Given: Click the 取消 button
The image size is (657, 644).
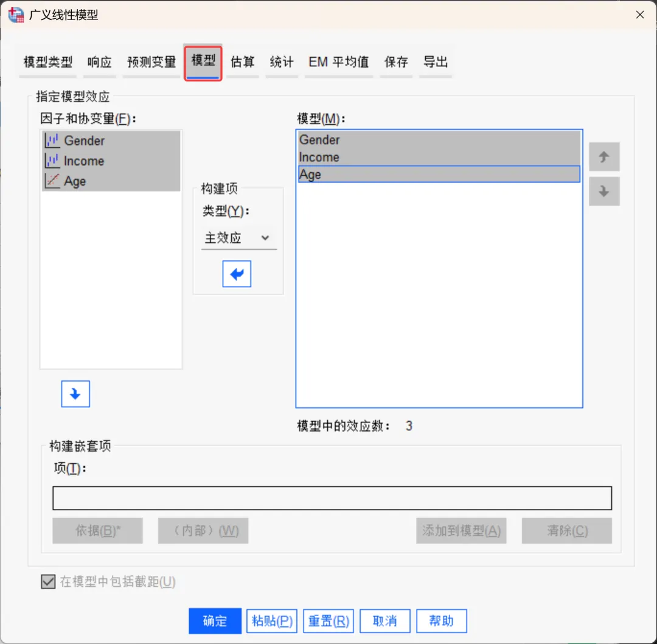Looking at the screenshot, I should coord(385,620).
